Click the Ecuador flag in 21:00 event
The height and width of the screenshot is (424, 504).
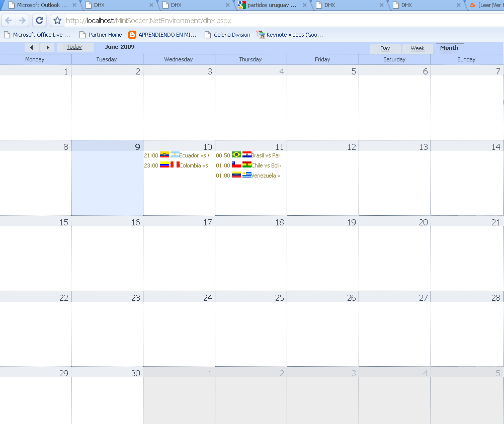pyautogui.click(x=164, y=154)
